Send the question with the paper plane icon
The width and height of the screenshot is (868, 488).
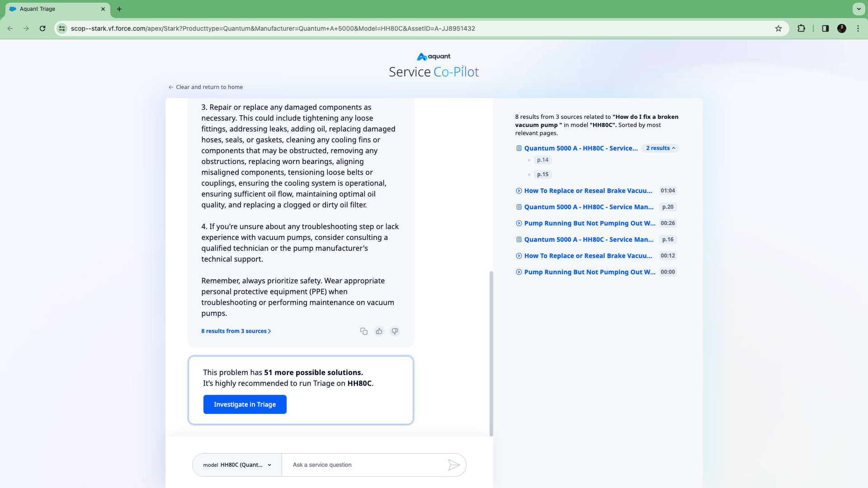point(455,465)
